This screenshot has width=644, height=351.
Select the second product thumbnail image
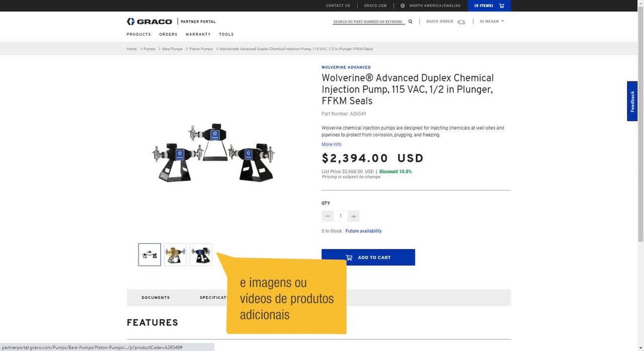(x=175, y=254)
